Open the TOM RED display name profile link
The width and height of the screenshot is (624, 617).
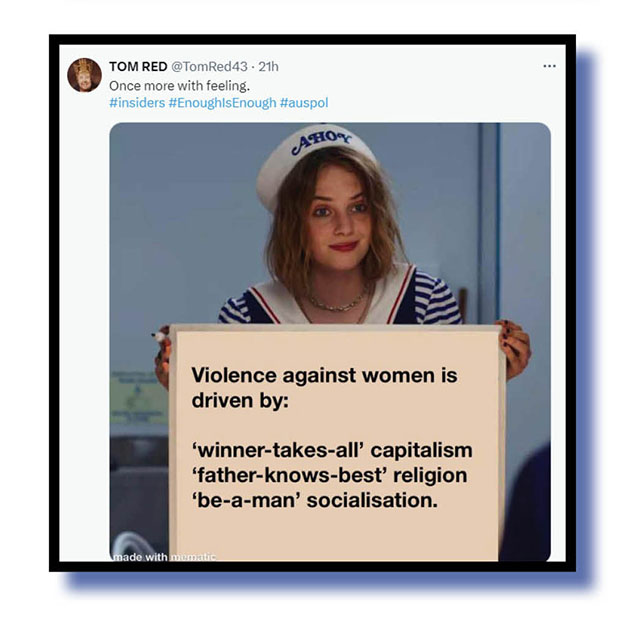pyautogui.click(x=138, y=66)
